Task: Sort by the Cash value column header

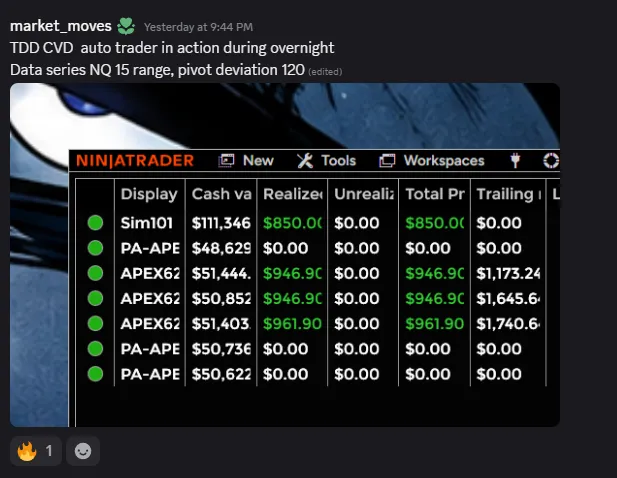Action: [x=221, y=194]
